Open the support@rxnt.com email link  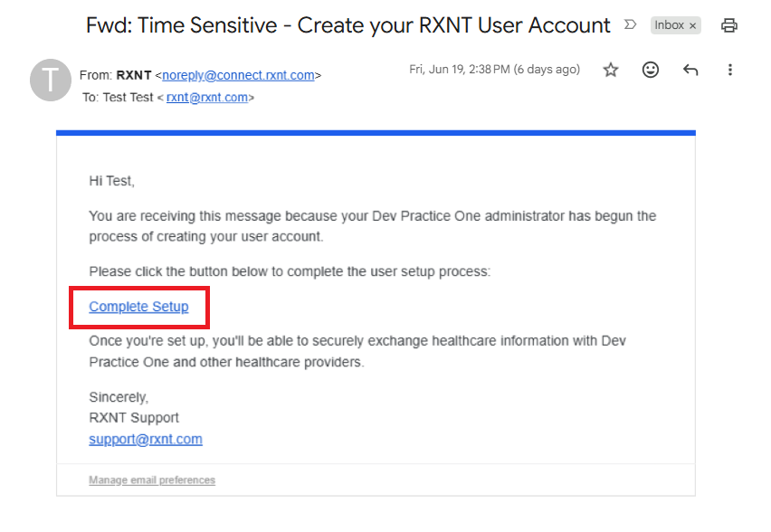tap(146, 439)
